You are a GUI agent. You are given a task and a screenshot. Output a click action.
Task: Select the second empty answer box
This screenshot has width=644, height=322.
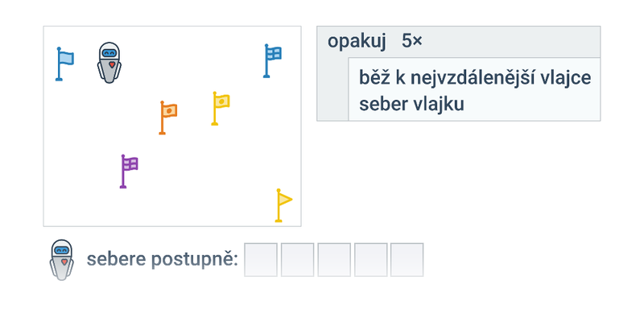pyautogui.click(x=297, y=259)
